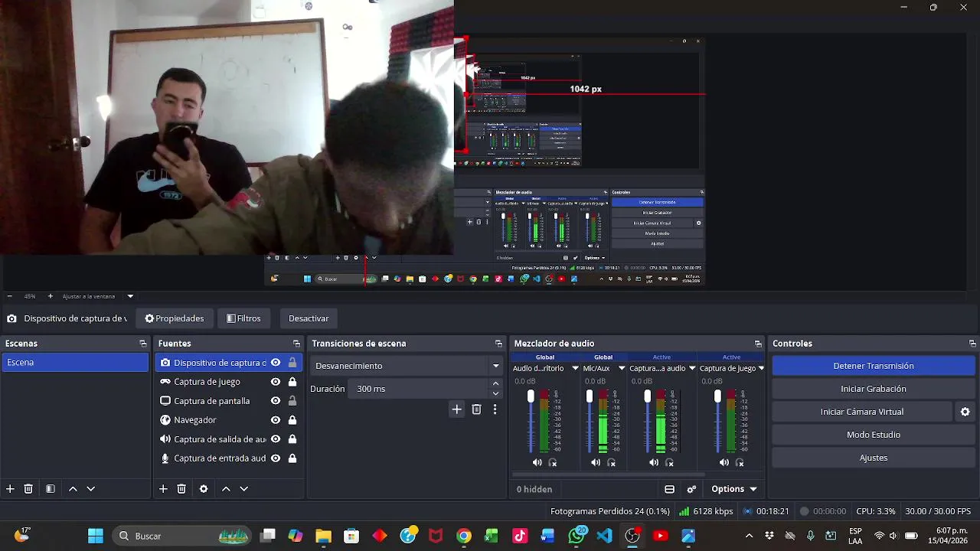The image size is (980, 551).
Task: Select the Escena scene row
Action: pyautogui.click(x=75, y=363)
